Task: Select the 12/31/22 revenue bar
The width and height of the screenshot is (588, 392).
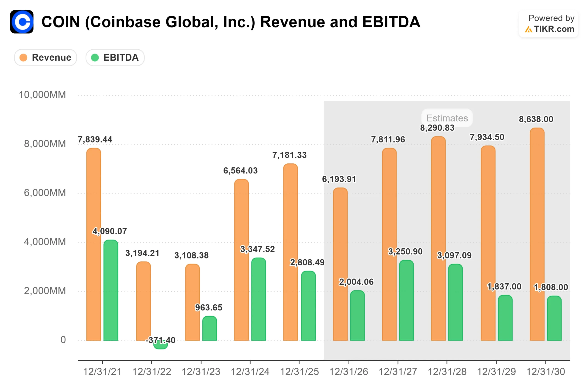Action: tap(143, 301)
